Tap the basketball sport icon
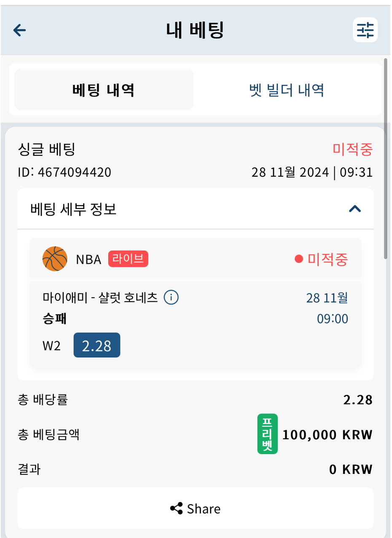Viewport: 392px width, 538px height. pyautogui.click(x=55, y=259)
